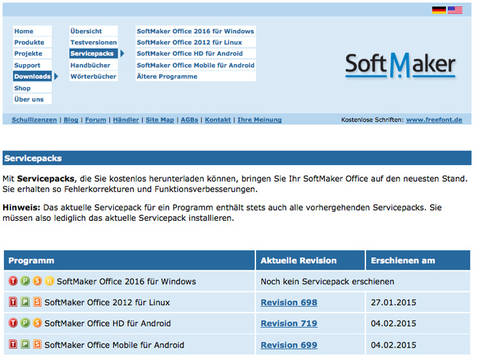Click arrow next to Servicepacks menu item

[122, 53]
